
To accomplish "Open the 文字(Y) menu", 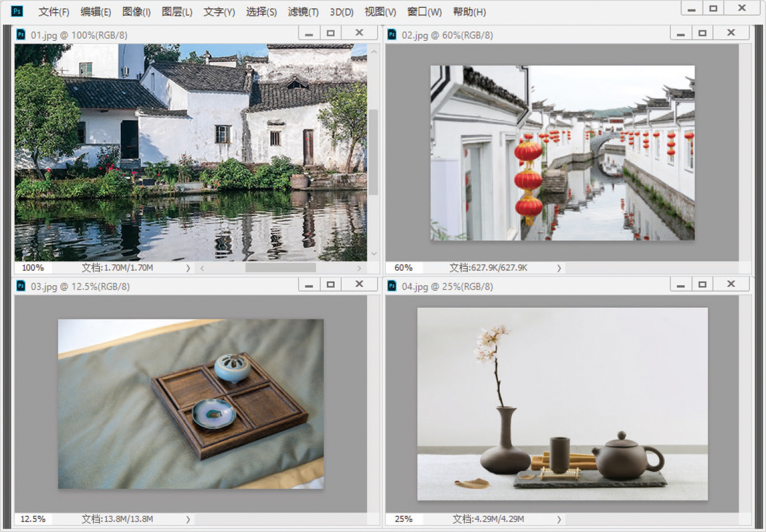I will coord(219,12).
